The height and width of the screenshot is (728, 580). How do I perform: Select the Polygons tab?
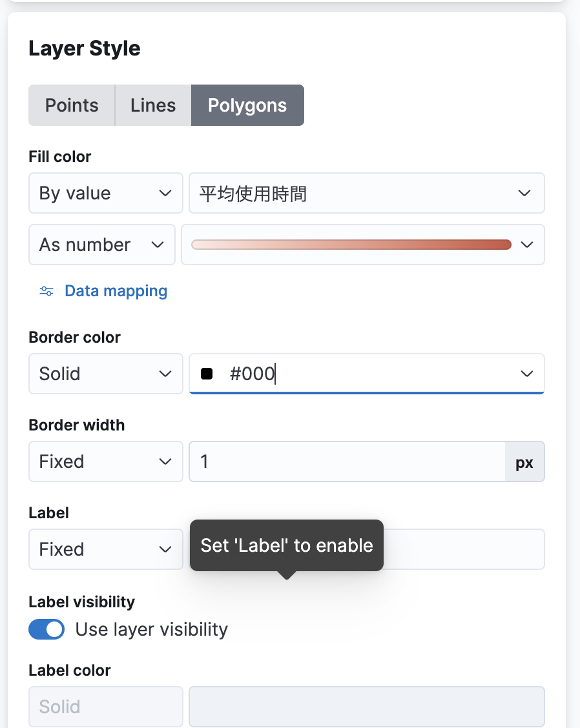(x=247, y=105)
